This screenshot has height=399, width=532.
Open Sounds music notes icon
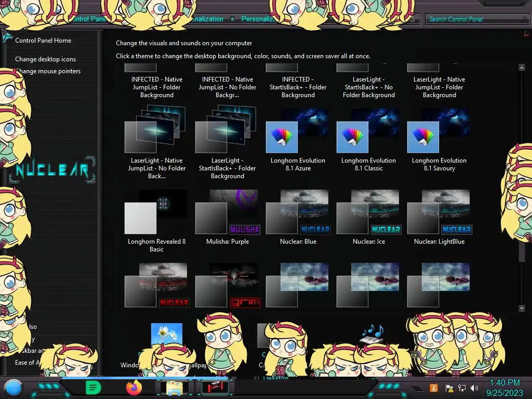(372, 334)
